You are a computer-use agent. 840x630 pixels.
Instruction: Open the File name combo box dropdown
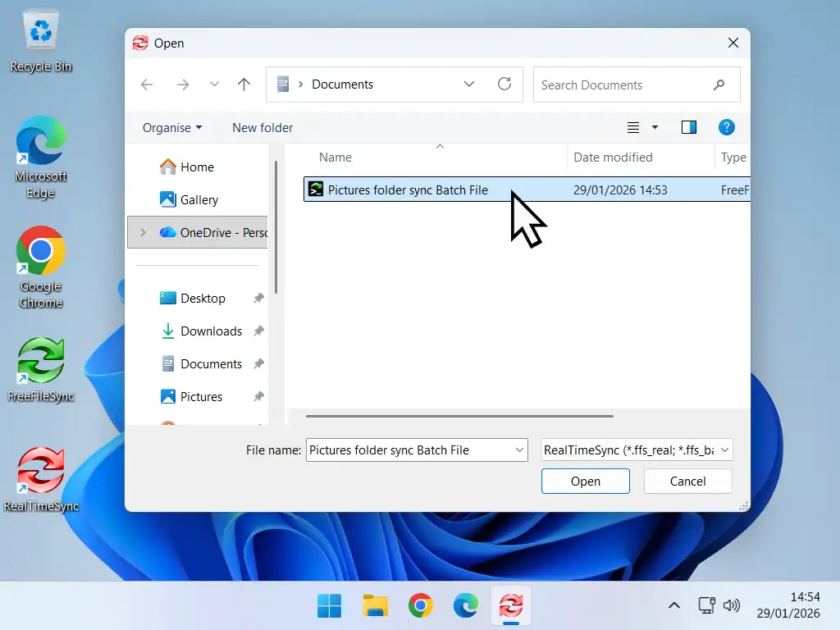[518, 450]
